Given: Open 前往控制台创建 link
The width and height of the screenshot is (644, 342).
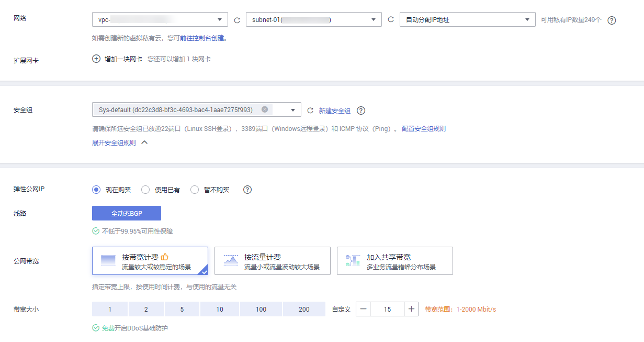Looking at the screenshot, I should (202, 38).
